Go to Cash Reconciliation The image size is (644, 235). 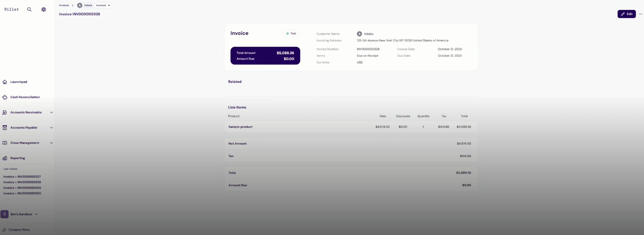point(25,97)
